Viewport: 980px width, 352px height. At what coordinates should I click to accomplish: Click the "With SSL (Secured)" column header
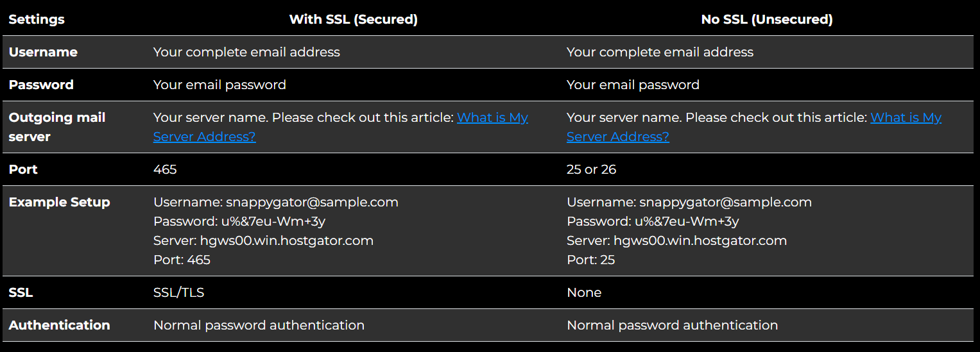coord(354,19)
